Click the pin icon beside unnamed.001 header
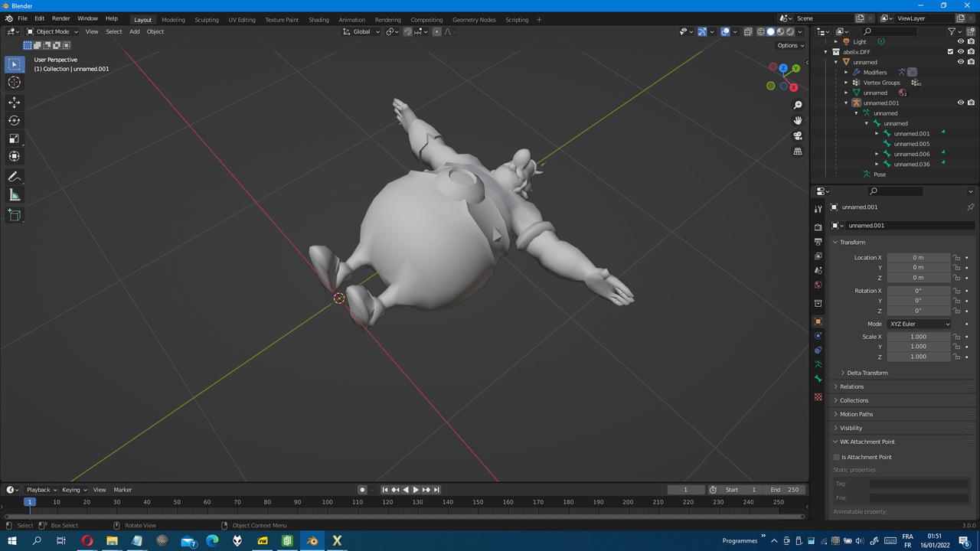 coord(970,207)
